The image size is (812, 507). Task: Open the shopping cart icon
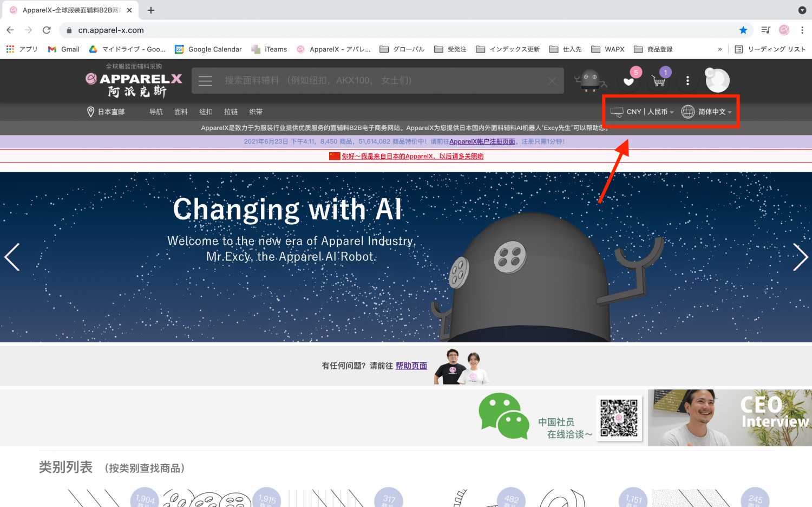click(x=659, y=82)
